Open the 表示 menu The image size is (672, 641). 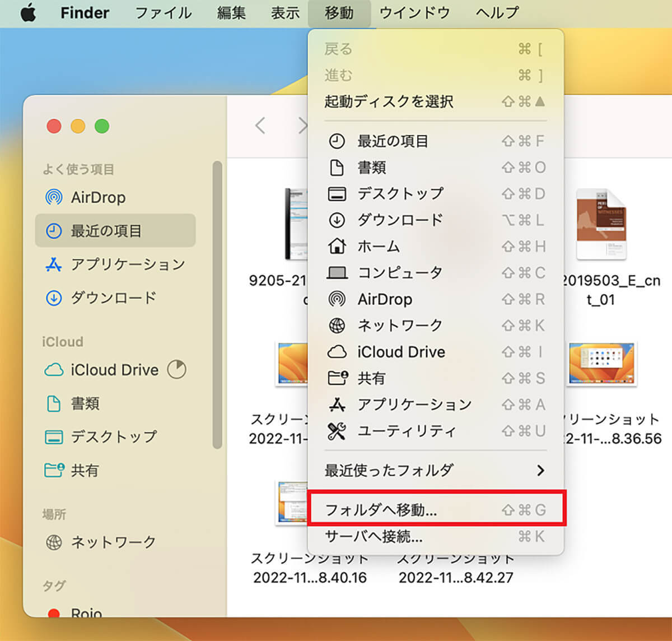285,12
